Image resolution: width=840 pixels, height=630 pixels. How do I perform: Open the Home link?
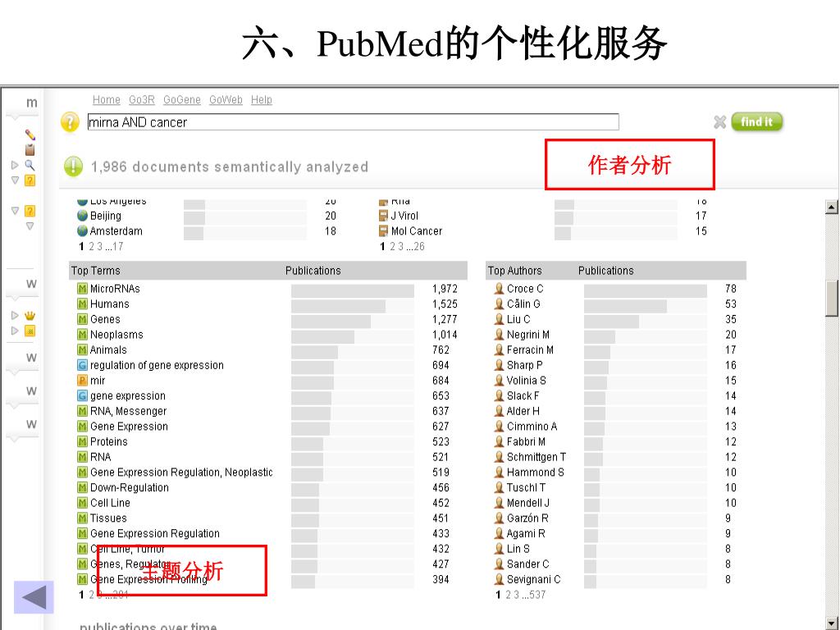106,99
